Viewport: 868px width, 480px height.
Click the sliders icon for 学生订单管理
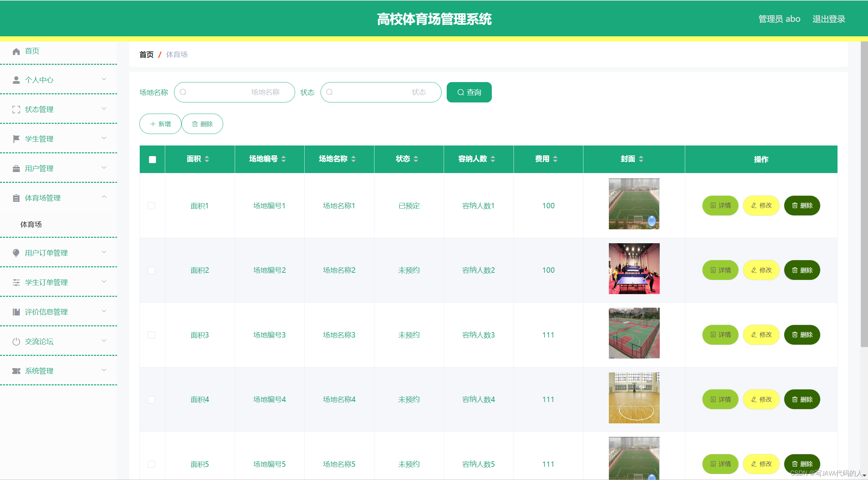pyautogui.click(x=16, y=283)
